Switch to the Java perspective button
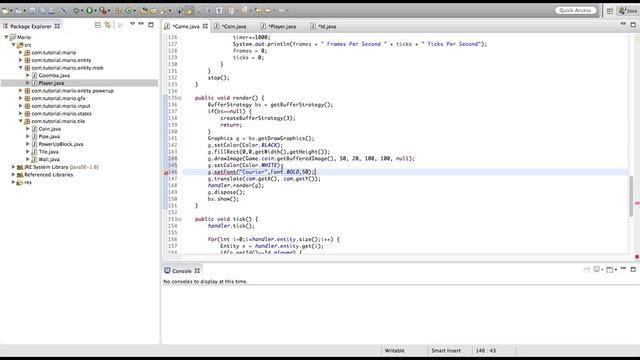Image resolution: width=640 pixels, height=360 pixels. (x=628, y=11)
